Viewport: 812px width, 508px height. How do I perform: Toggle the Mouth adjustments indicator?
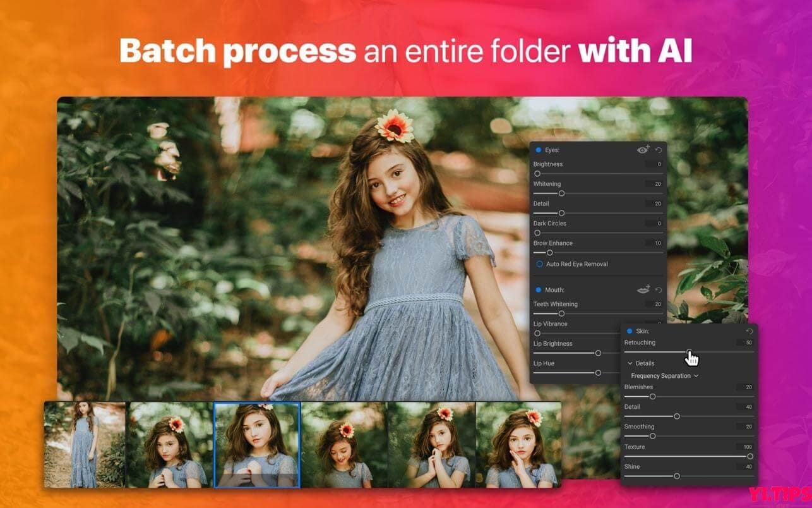(538, 289)
